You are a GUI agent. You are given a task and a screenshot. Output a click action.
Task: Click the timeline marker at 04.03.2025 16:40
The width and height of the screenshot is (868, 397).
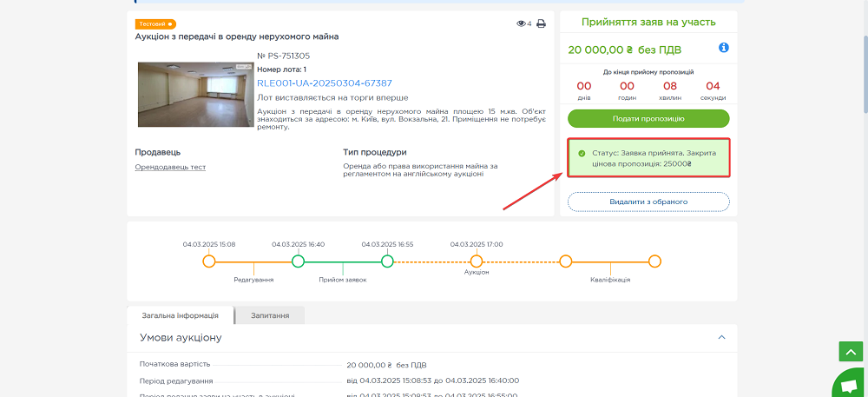[298, 261]
